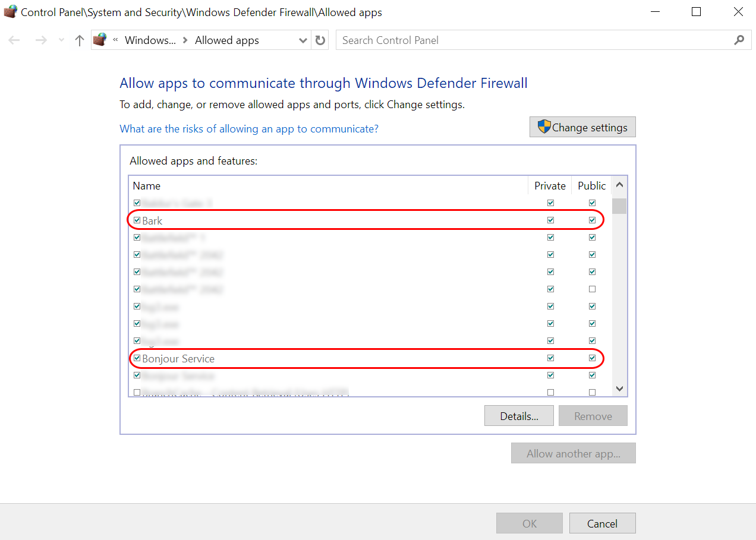Click the apps list scrollbar thumb
This screenshot has width=756, height=540.
point(619,206)
